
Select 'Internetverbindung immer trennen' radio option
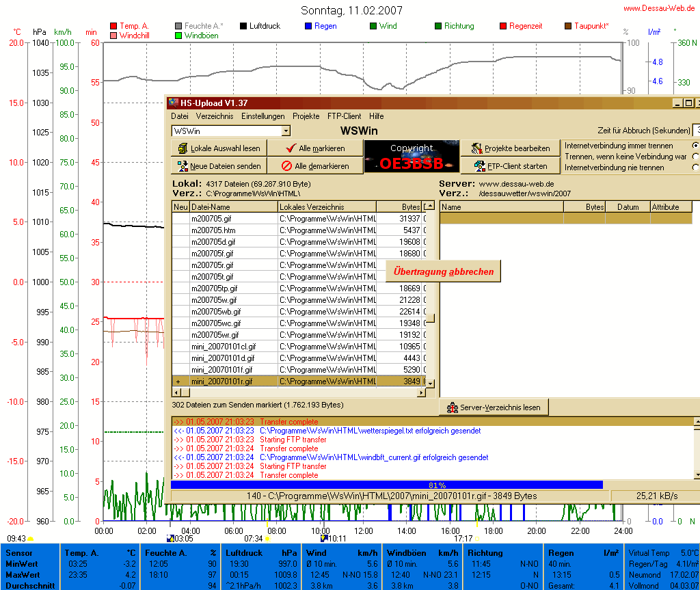click(x=695, y=146)
